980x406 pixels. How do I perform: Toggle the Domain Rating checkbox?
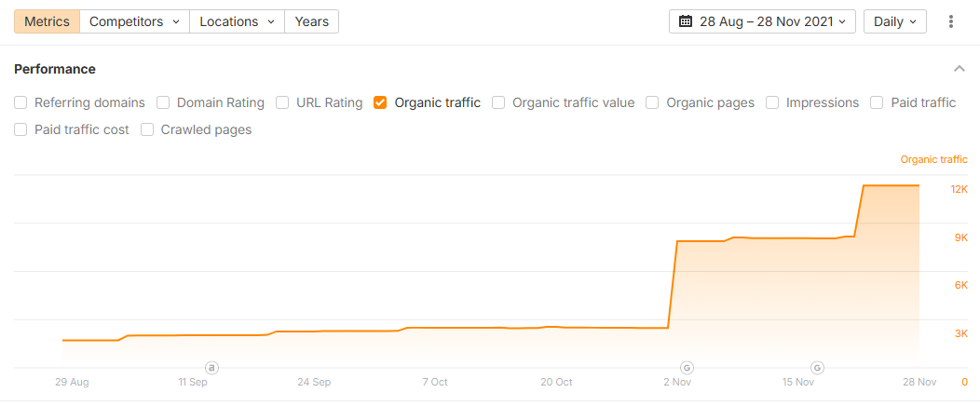point(163,102)
